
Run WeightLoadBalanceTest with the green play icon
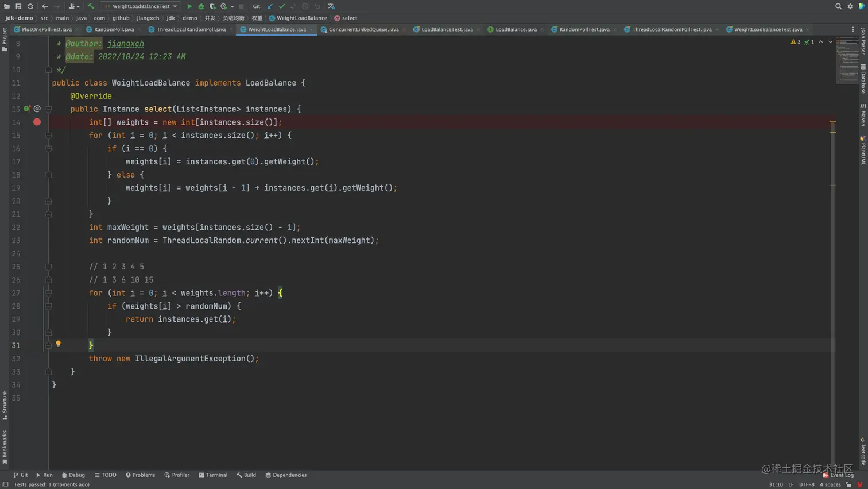click(x=189, y=6)
